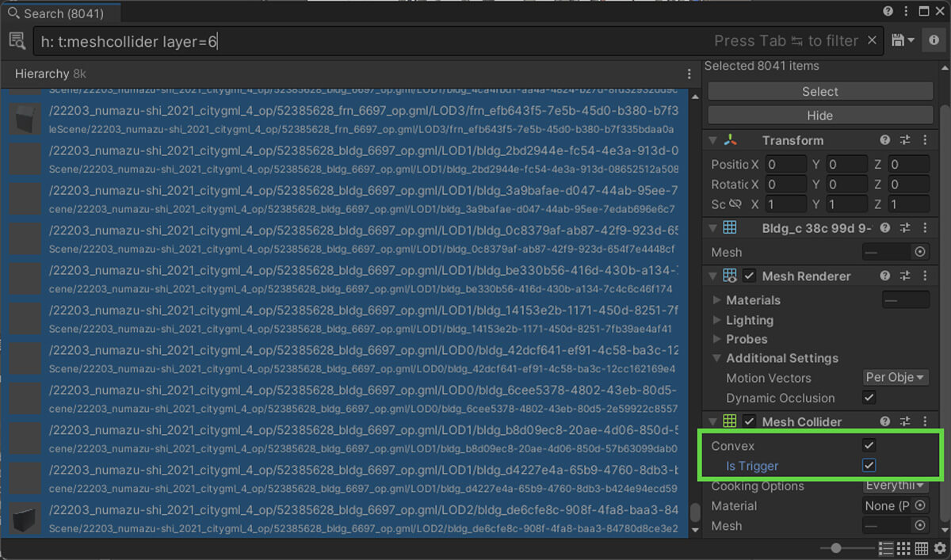Open the search query builder icon

point(17,40)
